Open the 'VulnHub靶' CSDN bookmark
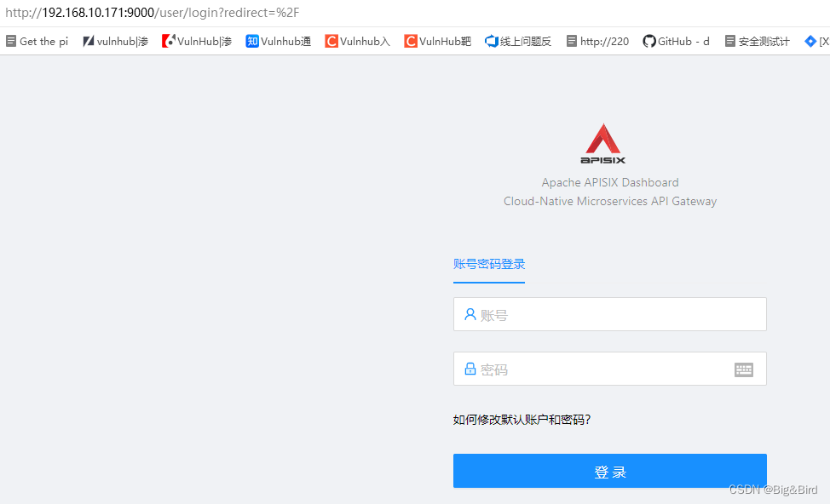This screenshot has width=830, height=504. click(x=437, y=41)
